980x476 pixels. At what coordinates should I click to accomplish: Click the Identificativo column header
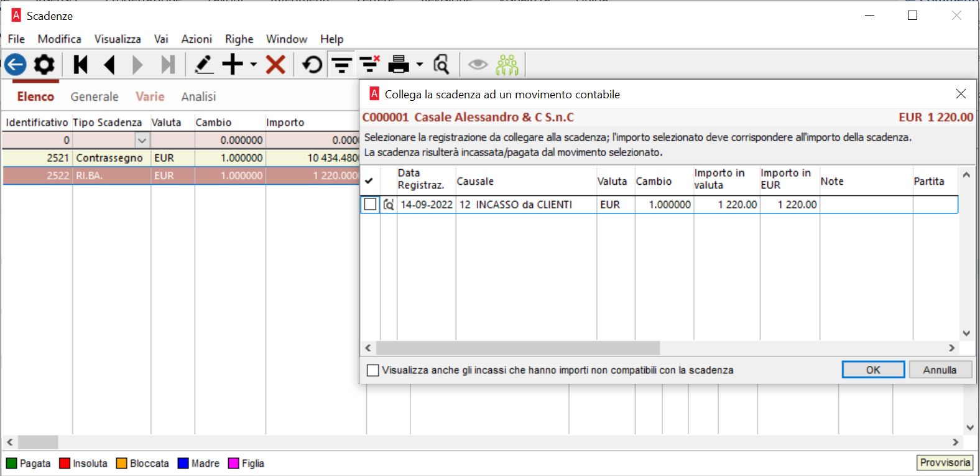[37, 123]
